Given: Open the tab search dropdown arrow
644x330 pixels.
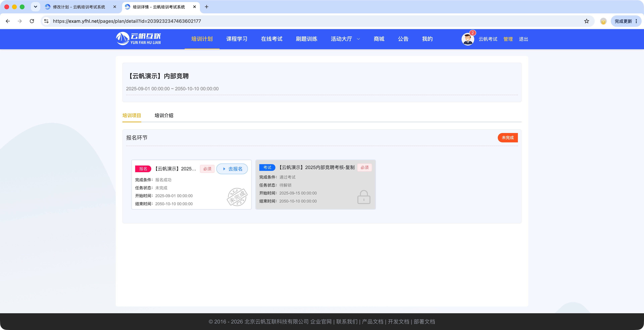Looking at the screenshot, I should click(x=36, y=7).
